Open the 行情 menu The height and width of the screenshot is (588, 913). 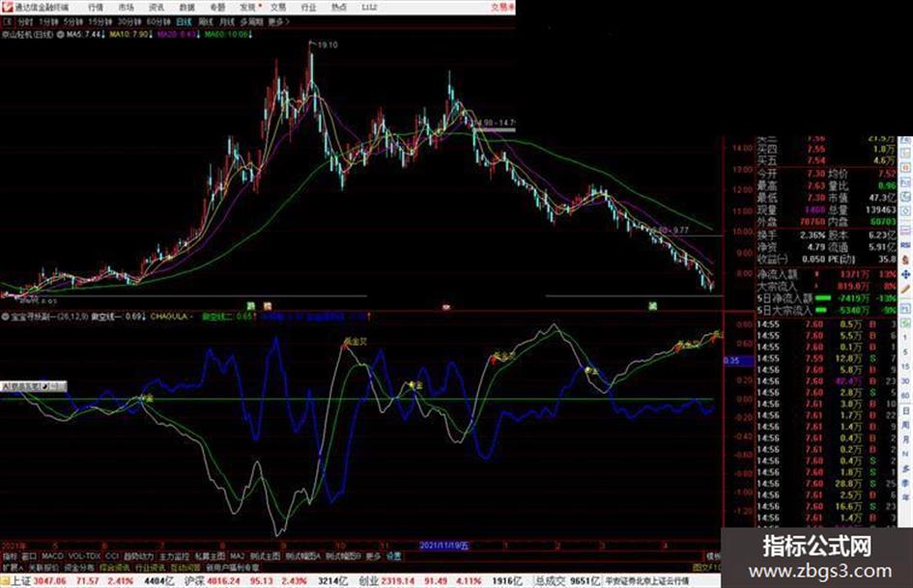(x=96, y=7)
